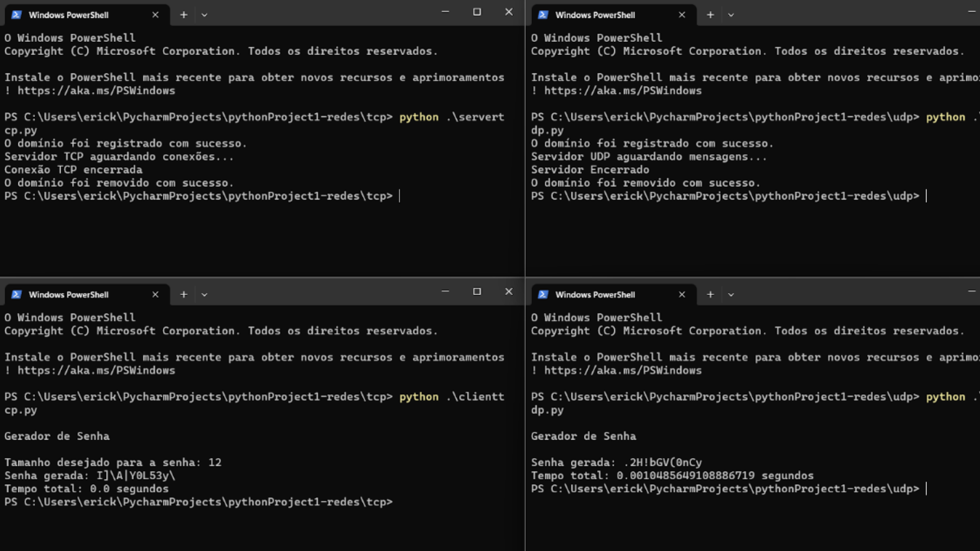Click the generated password '.2H!bGV(0nCy'

click(x=663, y=463)
